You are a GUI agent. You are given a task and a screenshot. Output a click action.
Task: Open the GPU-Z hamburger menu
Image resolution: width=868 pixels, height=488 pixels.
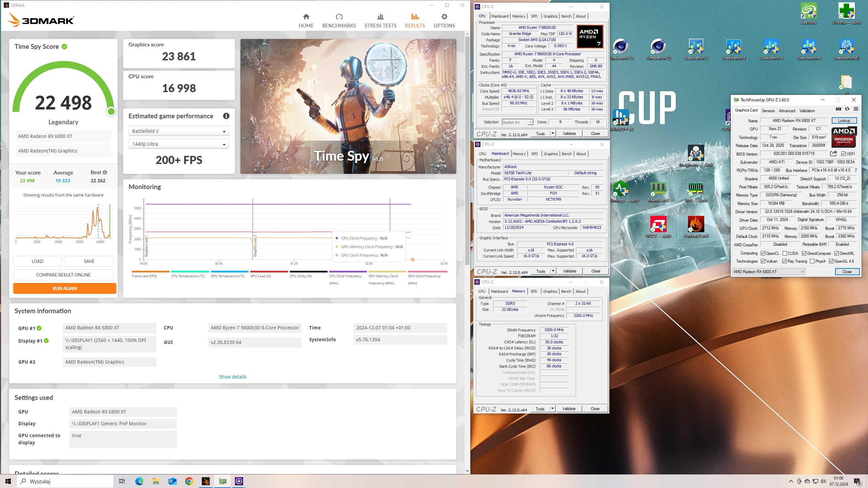[x=856, y=109]
